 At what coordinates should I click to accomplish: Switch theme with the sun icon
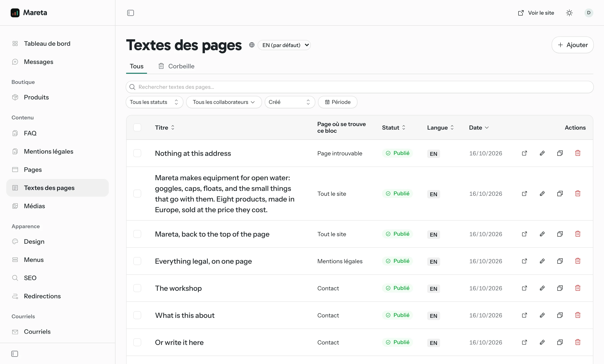(x=569, y=13)
